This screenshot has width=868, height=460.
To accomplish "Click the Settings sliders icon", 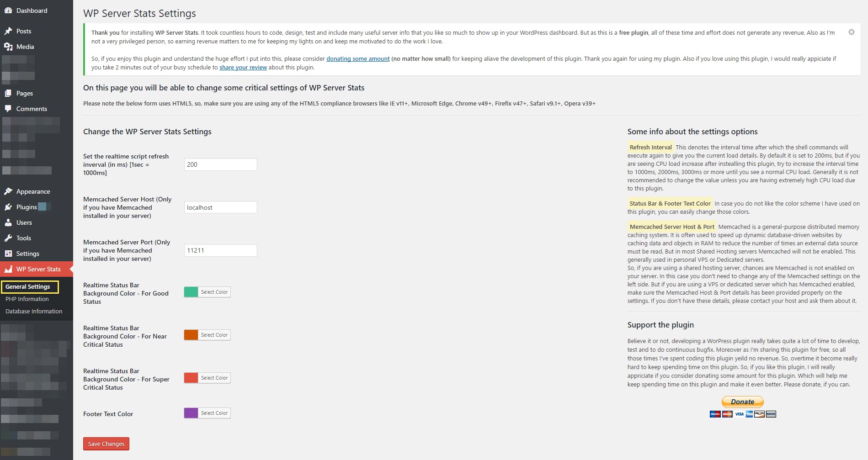I will point(8,254).
